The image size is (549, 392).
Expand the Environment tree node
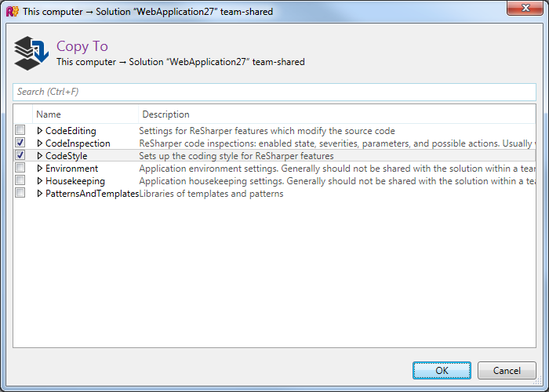(39, 169)
